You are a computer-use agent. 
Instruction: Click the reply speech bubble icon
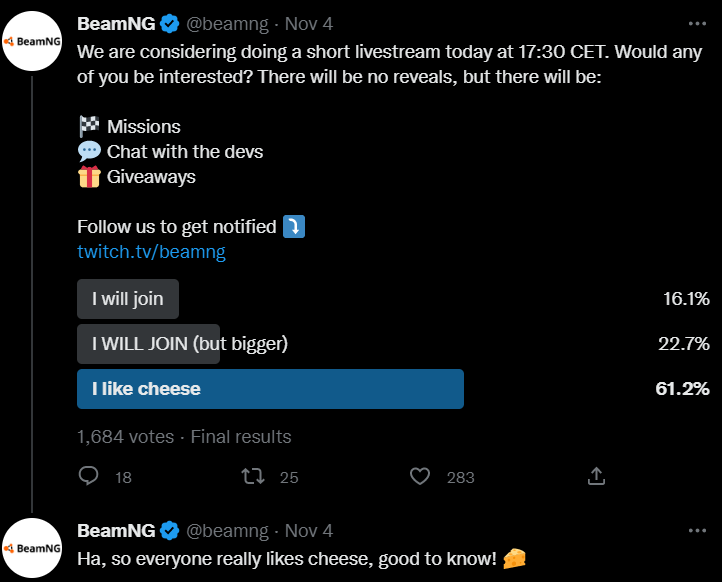point(88,476)
